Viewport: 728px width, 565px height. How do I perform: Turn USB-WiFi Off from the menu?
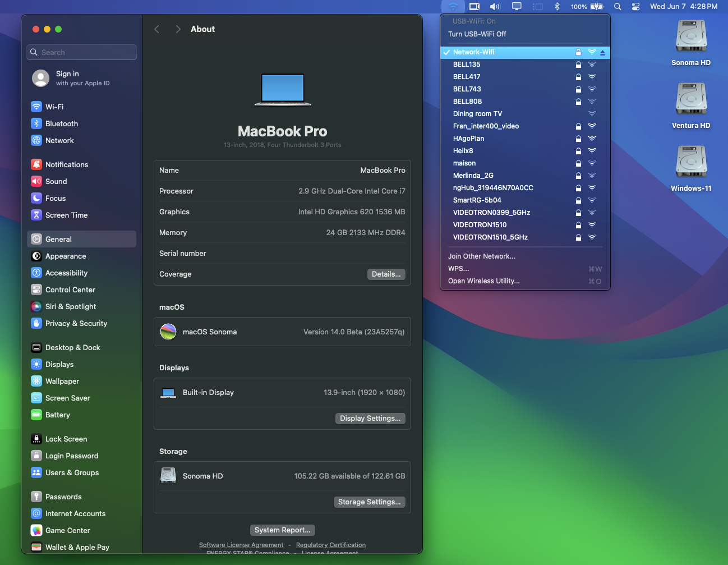(477, 34)
